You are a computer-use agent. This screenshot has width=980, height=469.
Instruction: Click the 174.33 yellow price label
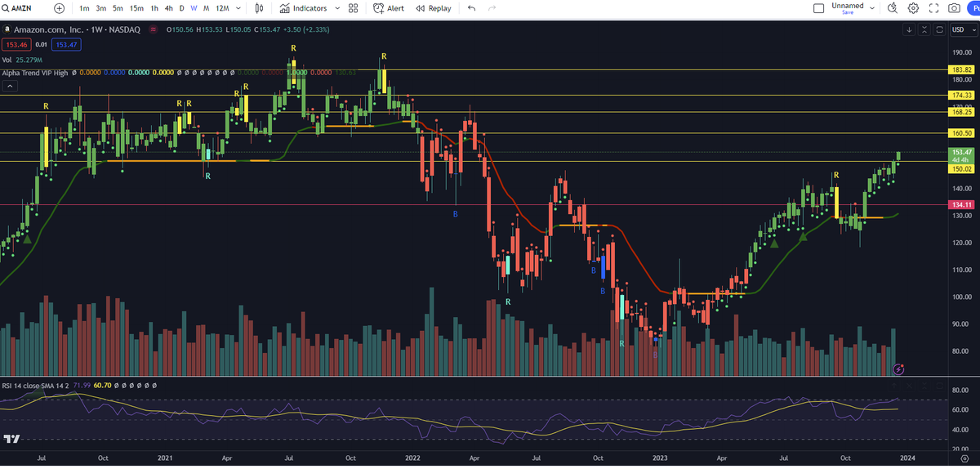pyautogui.click(x=960, y=96)
